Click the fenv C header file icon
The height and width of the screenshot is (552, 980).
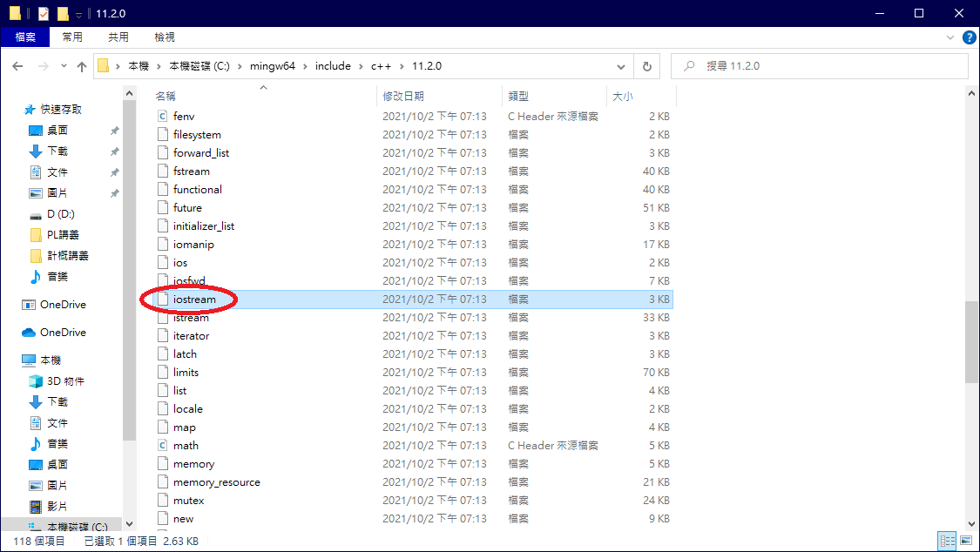163,116
